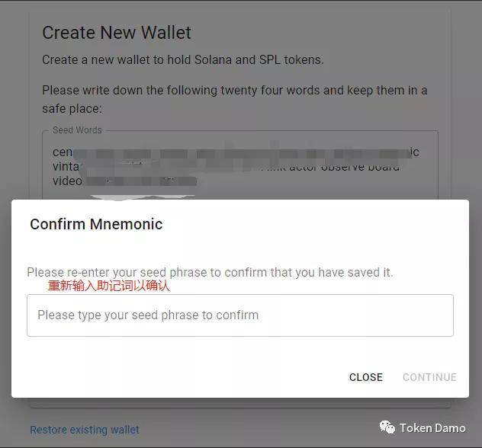Select the seed word starting with 'vinta'
Image resolution: width=482 pixels, height=448 pixels.
pyautogui.click(x=66, y=166)
